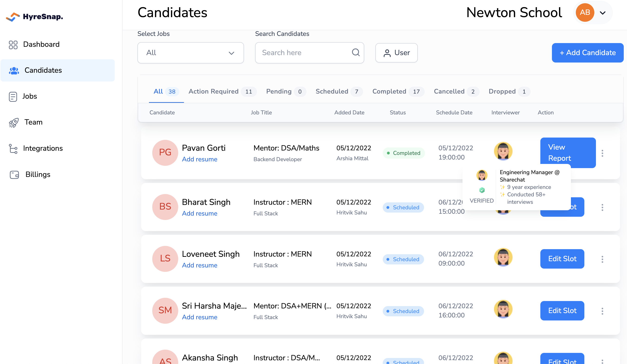Click the View Report button for Pavan Gorti

pos(568,153)
